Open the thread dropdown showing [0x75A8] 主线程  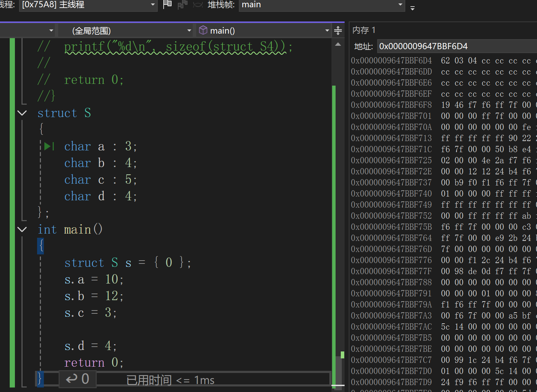point(88,5)
